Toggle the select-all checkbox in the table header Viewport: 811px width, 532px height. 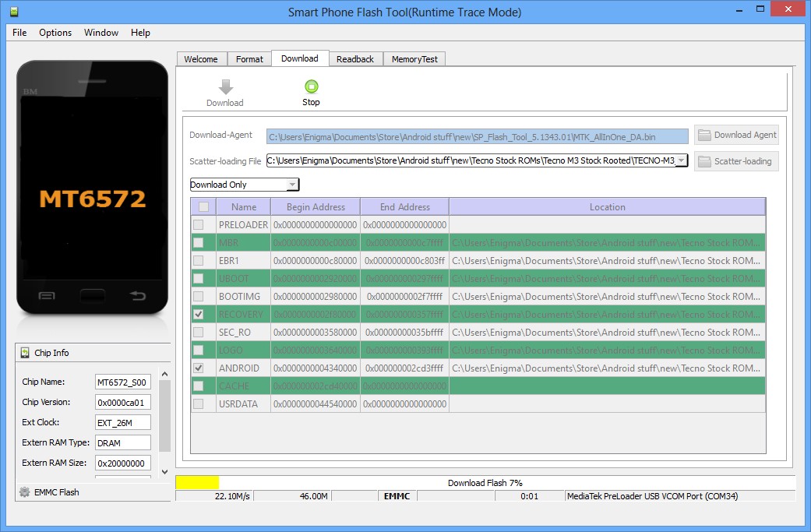[203, 206]
